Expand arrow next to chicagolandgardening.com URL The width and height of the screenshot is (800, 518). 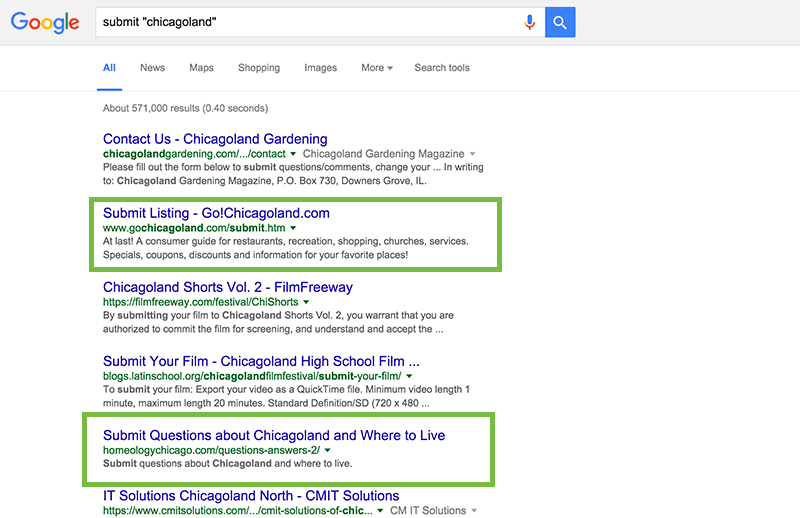pos(294,155)
